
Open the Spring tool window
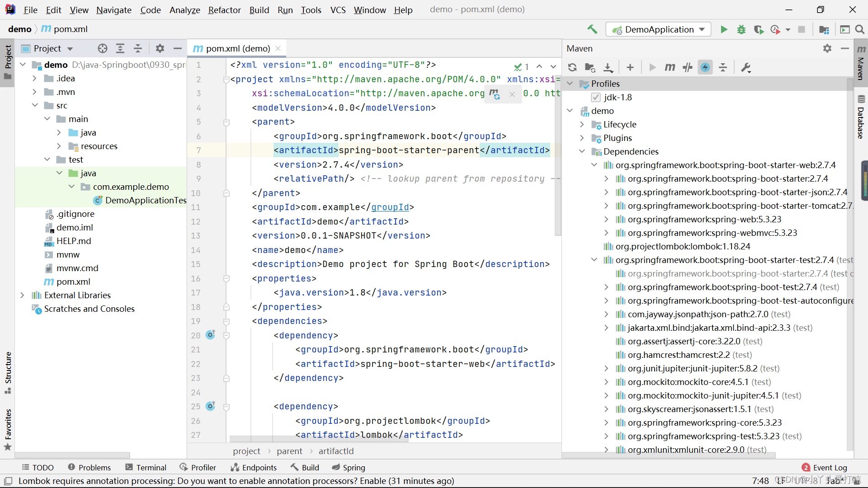point(348,467)
